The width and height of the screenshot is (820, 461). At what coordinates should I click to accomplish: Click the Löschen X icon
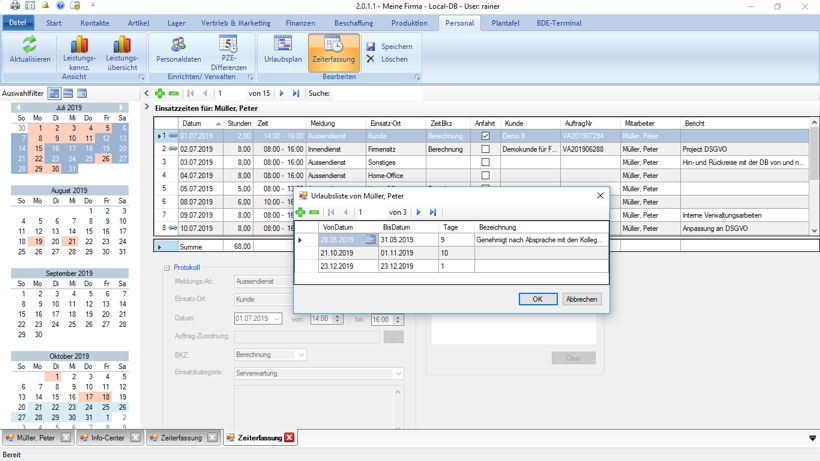(x=370, y=59)
